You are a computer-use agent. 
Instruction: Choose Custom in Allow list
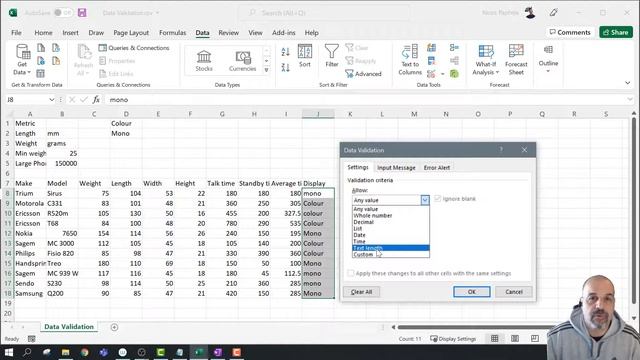[x=391, y=254]
